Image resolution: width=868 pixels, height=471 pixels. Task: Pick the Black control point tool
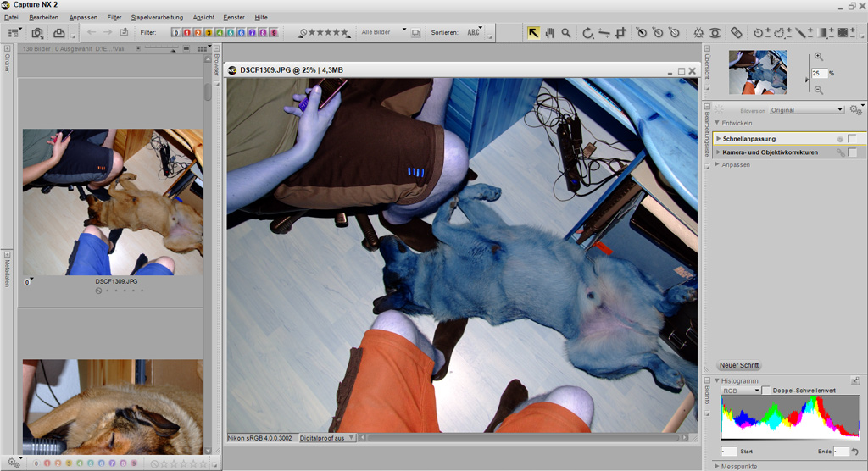[x=642, y=33]
